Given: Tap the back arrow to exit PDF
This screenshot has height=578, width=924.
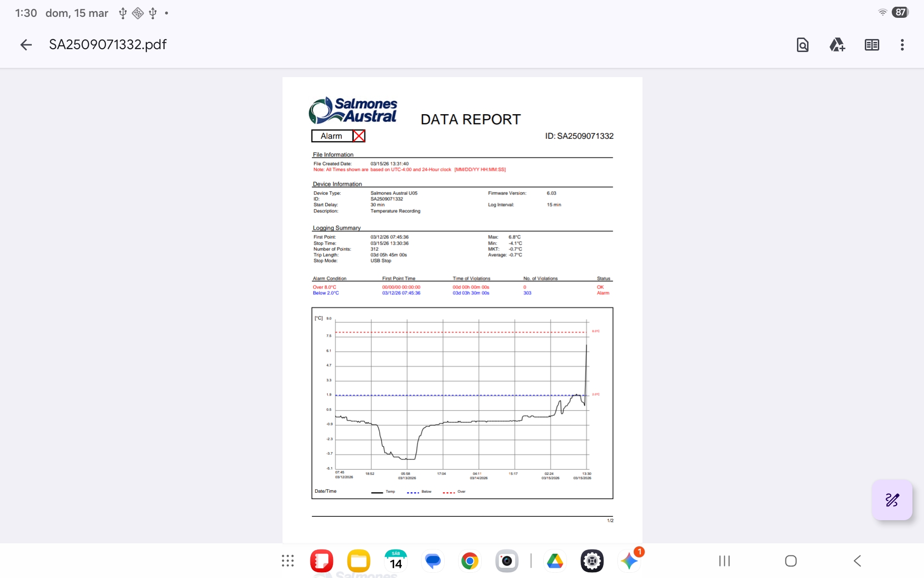Looking at the screenshot, I should click(26, 45).
